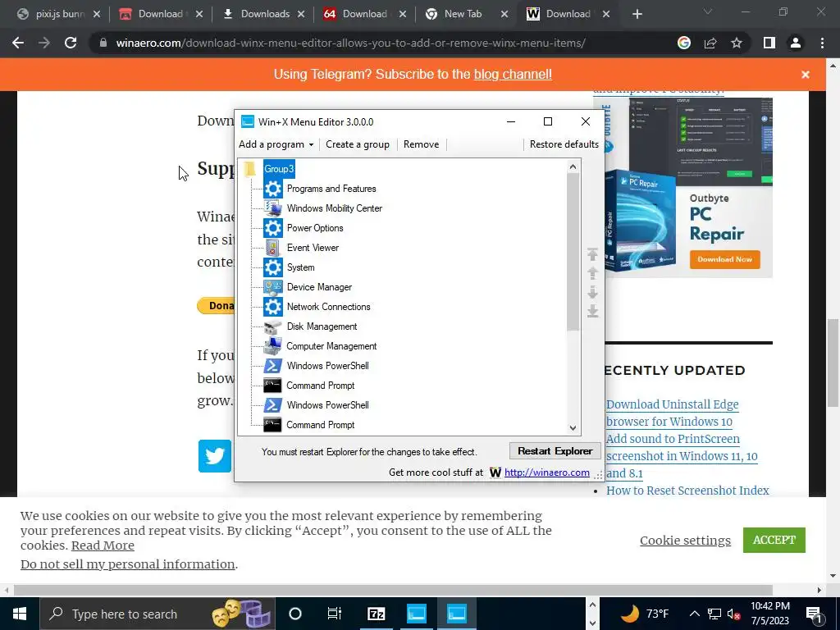Image resolution: width=840 pixels, height=630 pixels.
Task: Open the Chrome three-dot menu
Action: 822,43
